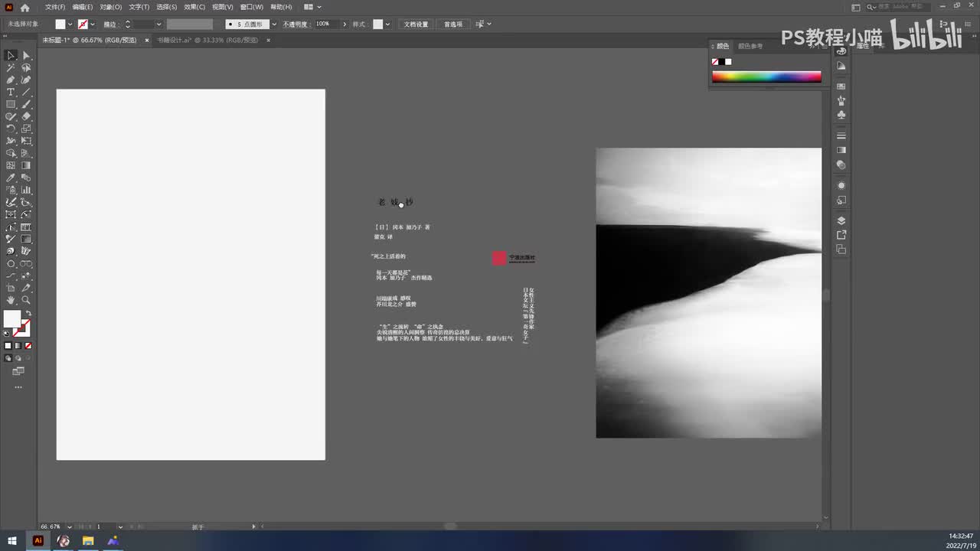Open the workspace arrangement dropdown
The image size is (980, 551).
pyautogui.click(x=312, y=7)
